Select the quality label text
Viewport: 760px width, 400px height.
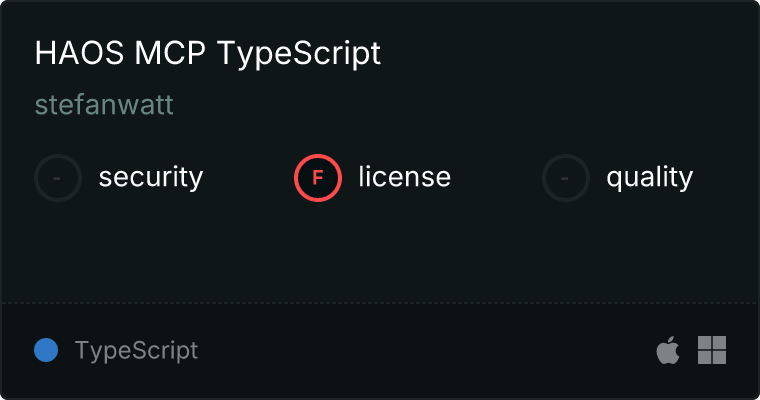coord(649,178)
